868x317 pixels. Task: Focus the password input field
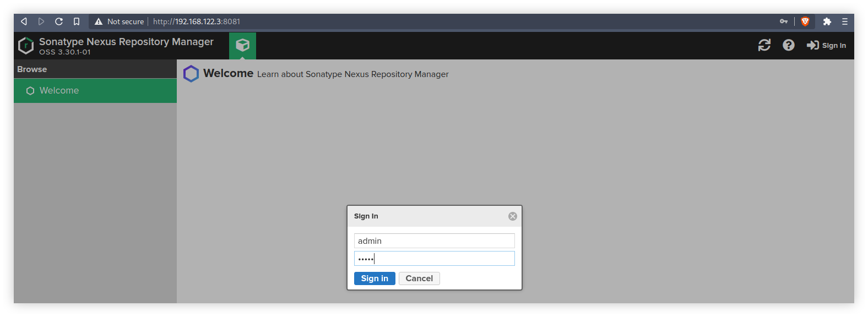click(434, 259)
